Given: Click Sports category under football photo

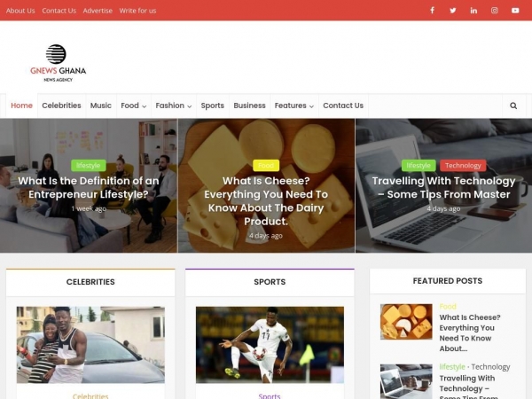Looking at the screenshot, I should [270, 396].
